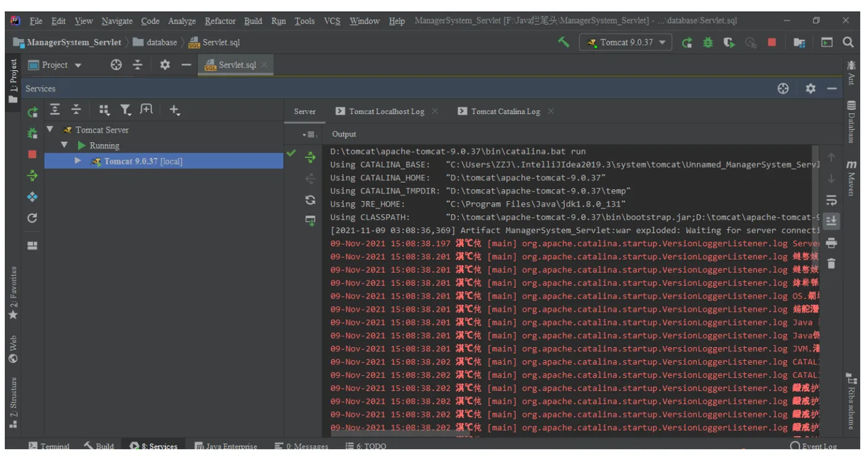Click Add Service plus icon
The image size is (868, 457).
pos(174,110)
